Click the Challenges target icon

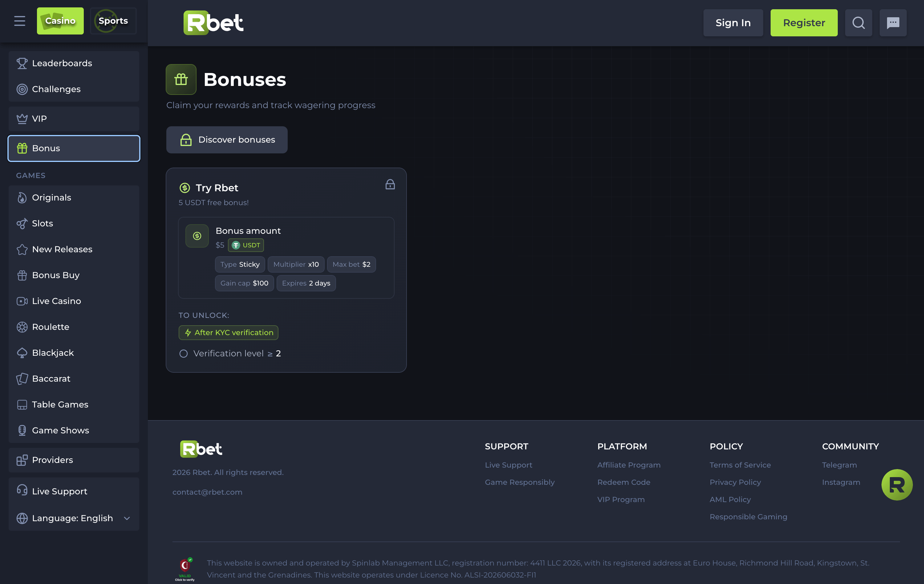[22, 89]
